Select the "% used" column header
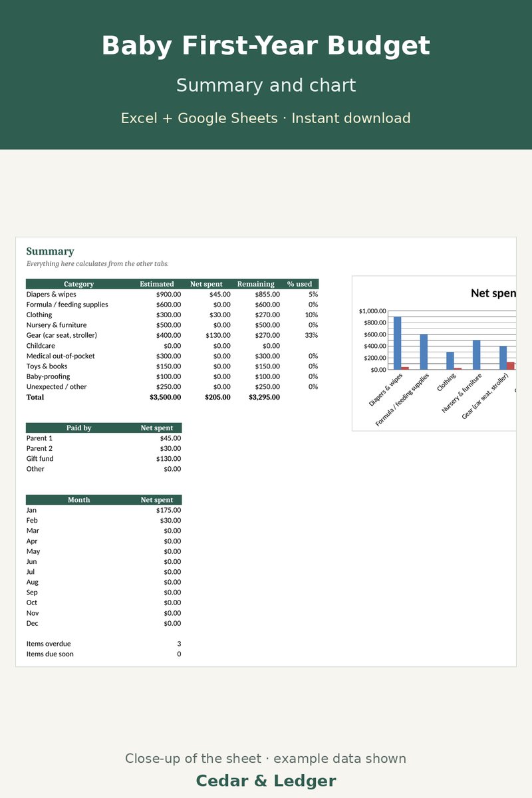Image resolution: width=532 pixels, height=798 pixels. tap(299, 284)
